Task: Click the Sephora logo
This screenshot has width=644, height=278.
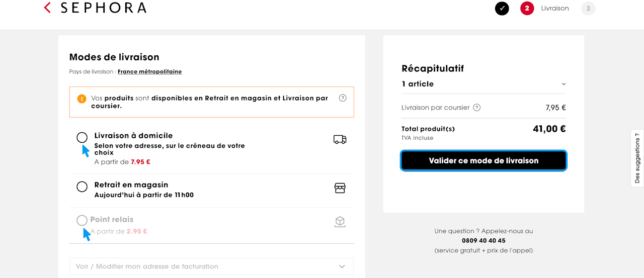Action: [x=103, y=8]
